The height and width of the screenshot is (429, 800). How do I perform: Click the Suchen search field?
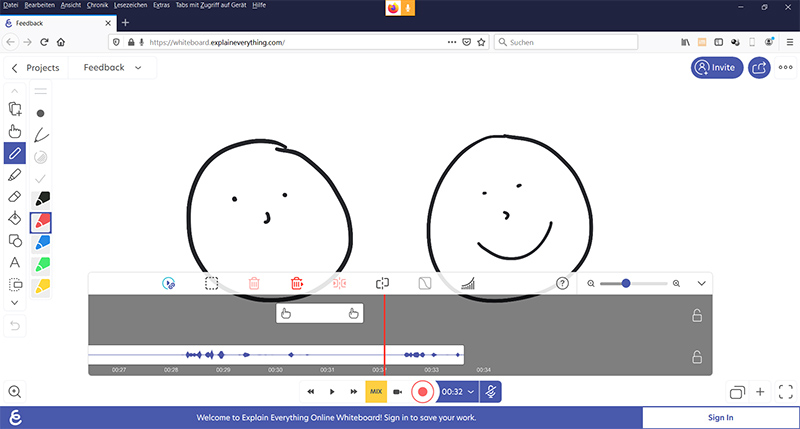(566, 42)
